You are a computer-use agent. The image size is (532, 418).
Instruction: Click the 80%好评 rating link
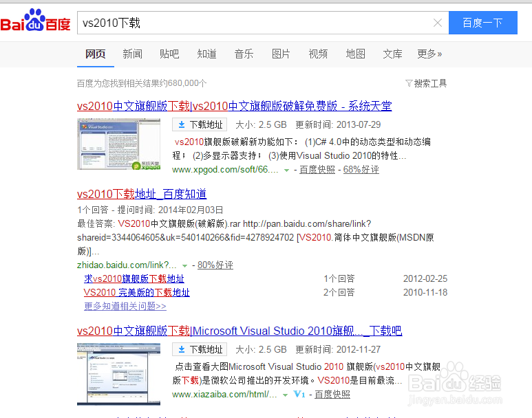click(215, 265)
